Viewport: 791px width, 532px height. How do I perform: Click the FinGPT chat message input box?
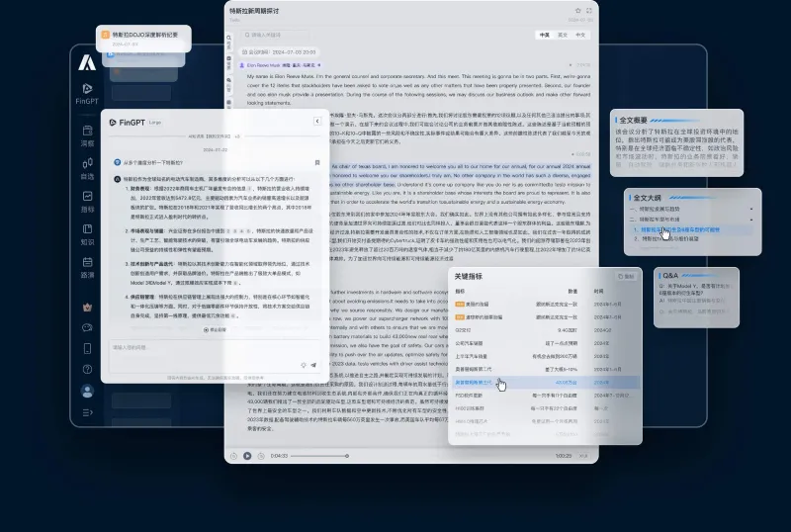(x=215, y=356)
